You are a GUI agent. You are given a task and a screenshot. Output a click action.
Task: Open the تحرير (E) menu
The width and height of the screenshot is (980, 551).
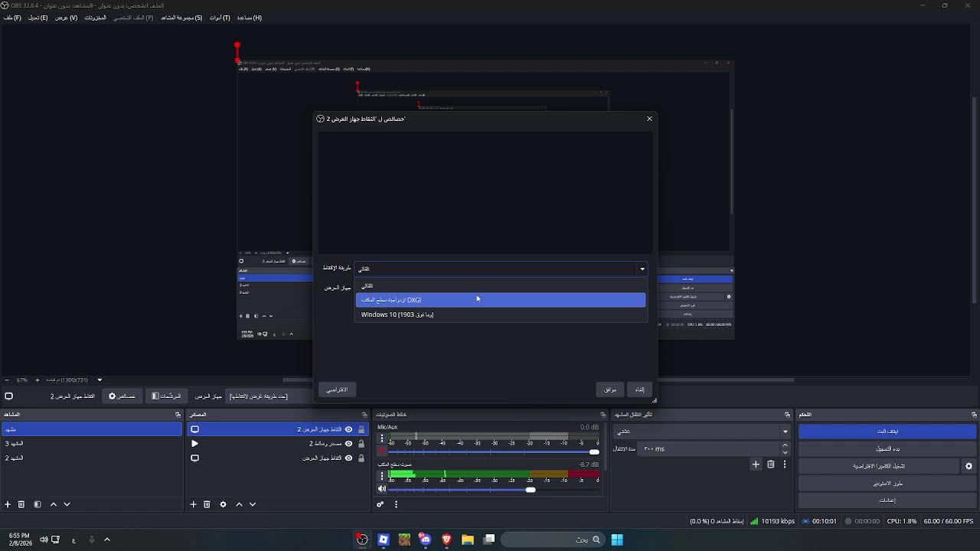coord(38,18)
